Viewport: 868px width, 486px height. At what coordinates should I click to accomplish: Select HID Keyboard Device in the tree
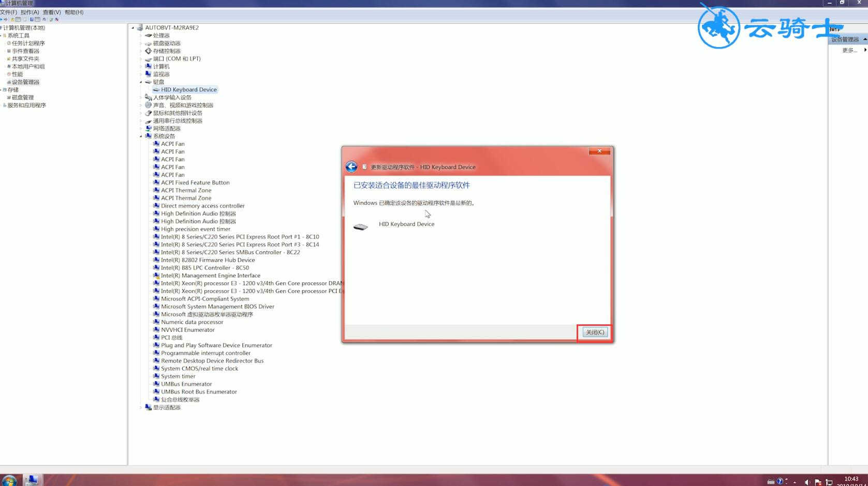click(189, 90)
